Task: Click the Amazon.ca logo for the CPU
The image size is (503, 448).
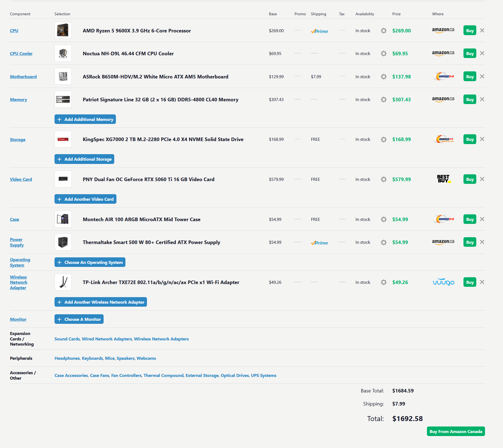Action: click(x=443, y=30)
